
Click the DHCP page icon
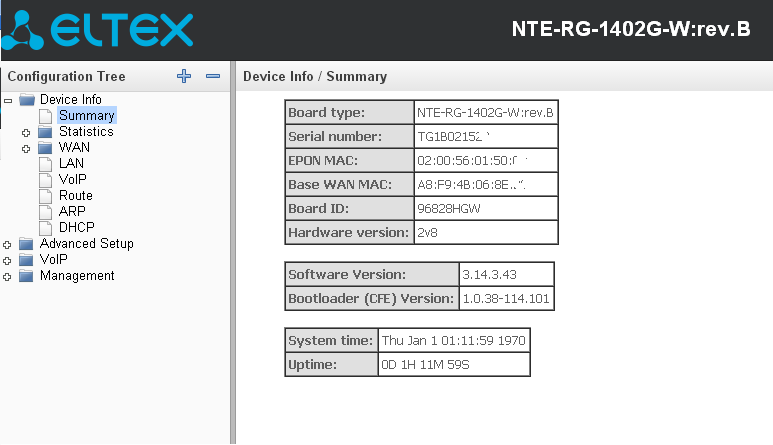coord(45,228)
